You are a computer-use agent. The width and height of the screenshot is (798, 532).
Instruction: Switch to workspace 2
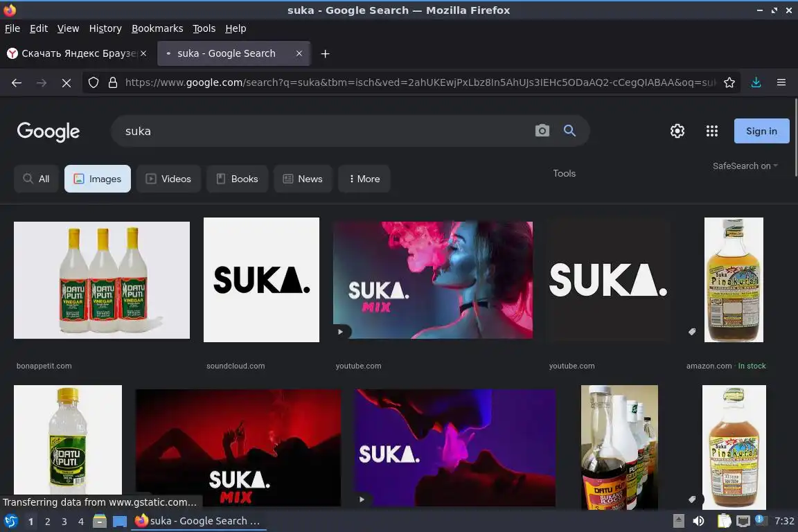point(47,522)
